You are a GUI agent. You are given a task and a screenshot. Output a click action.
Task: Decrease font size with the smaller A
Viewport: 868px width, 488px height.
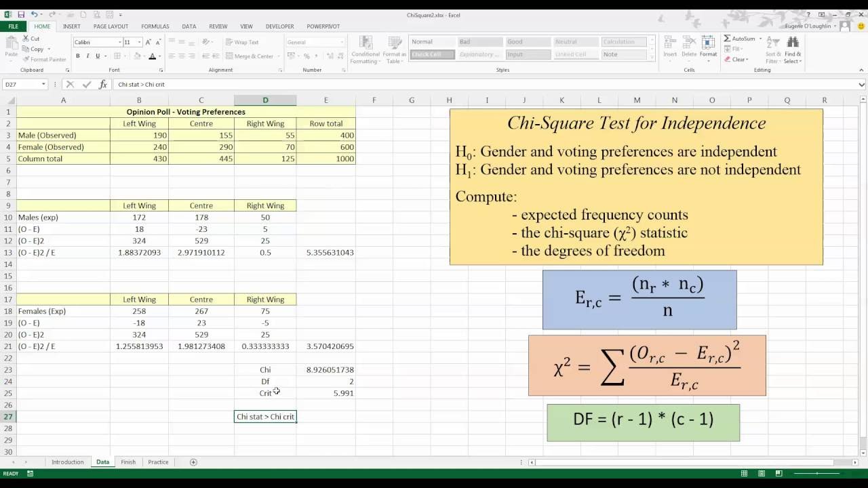(x=157, y=42)
